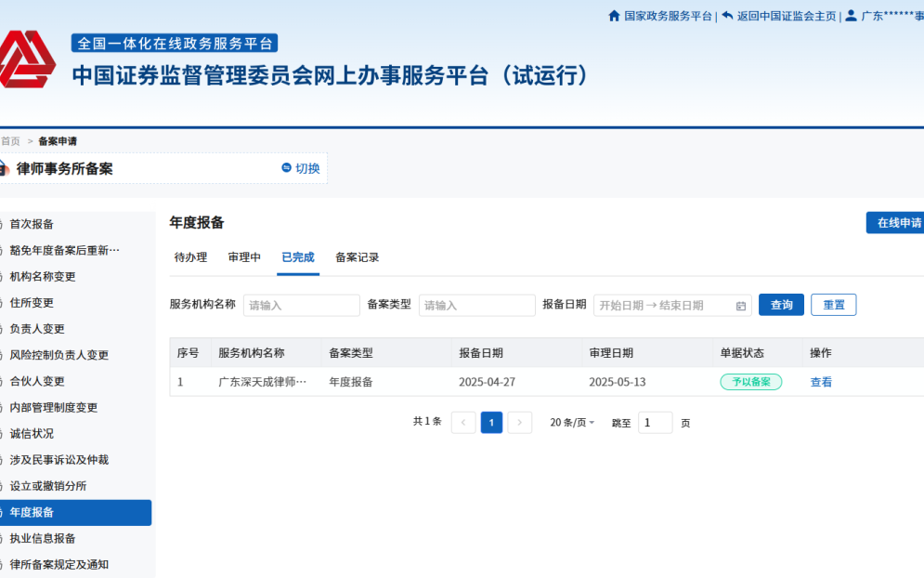Click the 予以备案 status tag
924x578 pixels.
pos(750,382)
